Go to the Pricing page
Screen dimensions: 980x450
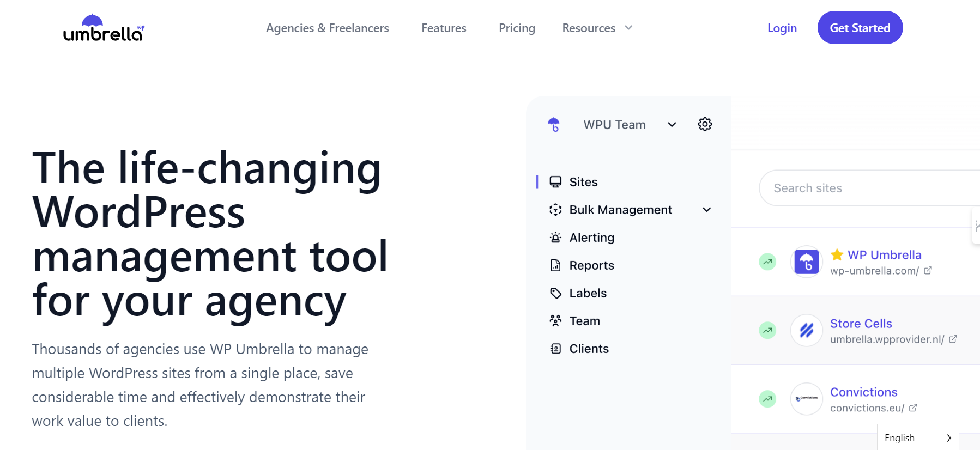point(517,28)
